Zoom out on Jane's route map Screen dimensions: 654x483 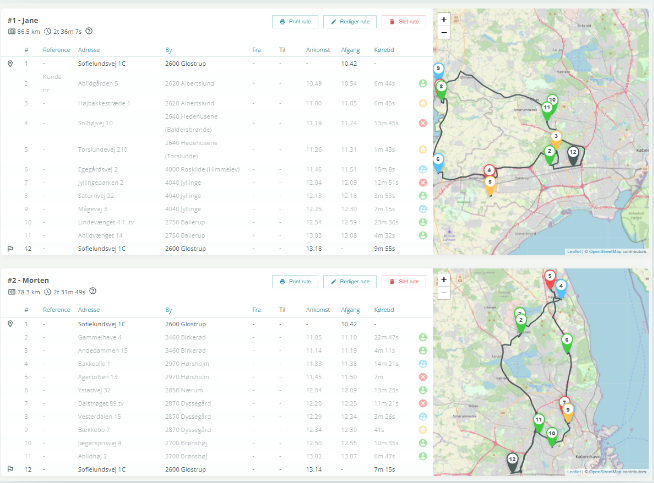(444, 32)
